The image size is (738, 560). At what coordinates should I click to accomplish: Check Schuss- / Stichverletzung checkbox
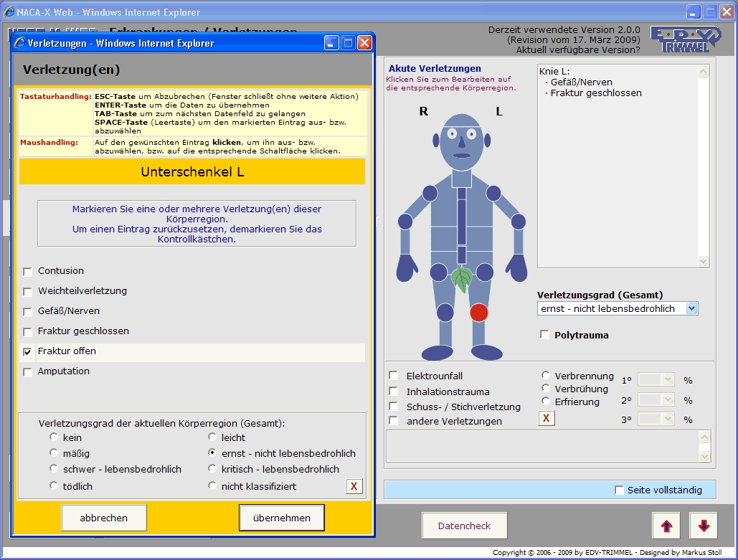(394, 406)
